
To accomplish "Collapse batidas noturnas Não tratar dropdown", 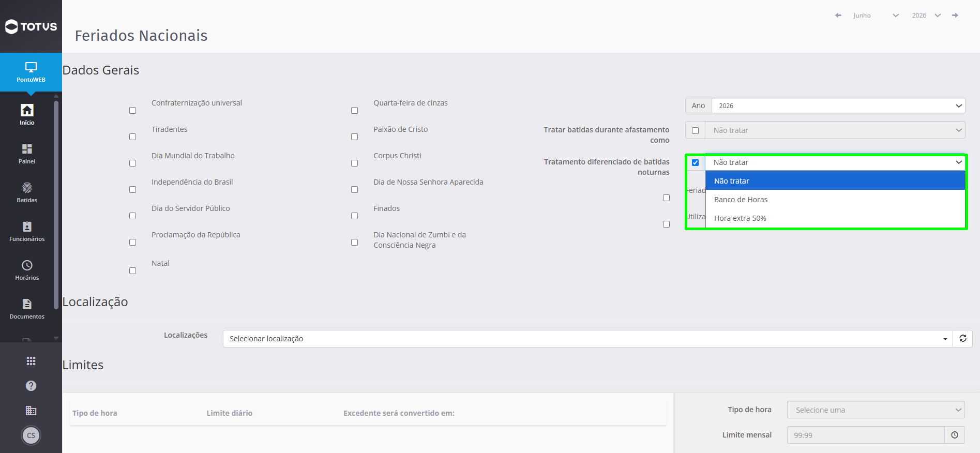I will point(835,162).
